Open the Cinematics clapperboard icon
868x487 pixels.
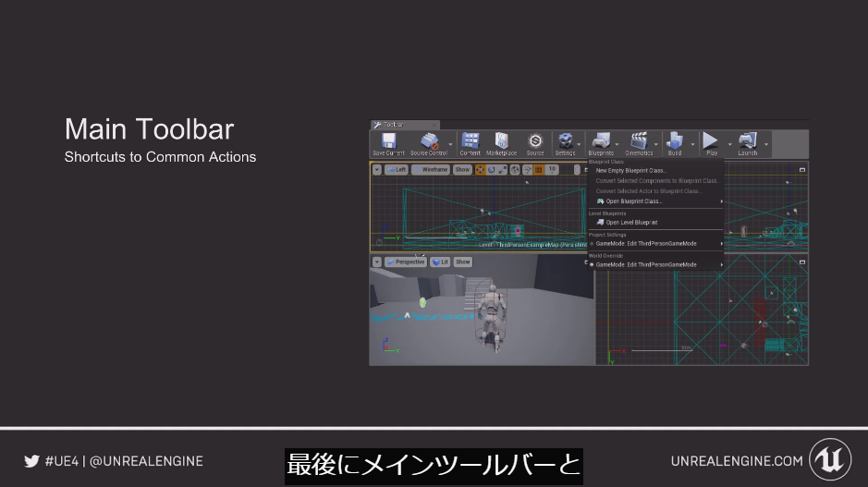pyautogui.click(x=639, y=140)
